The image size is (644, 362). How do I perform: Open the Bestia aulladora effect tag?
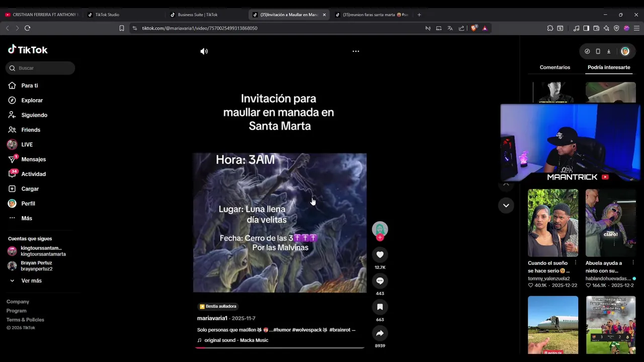coord(218,306)
